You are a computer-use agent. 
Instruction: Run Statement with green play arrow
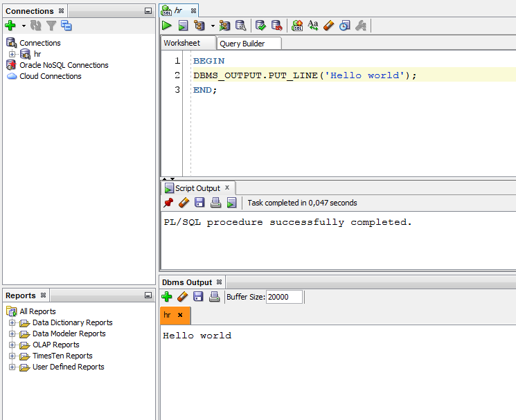(167, 26)
